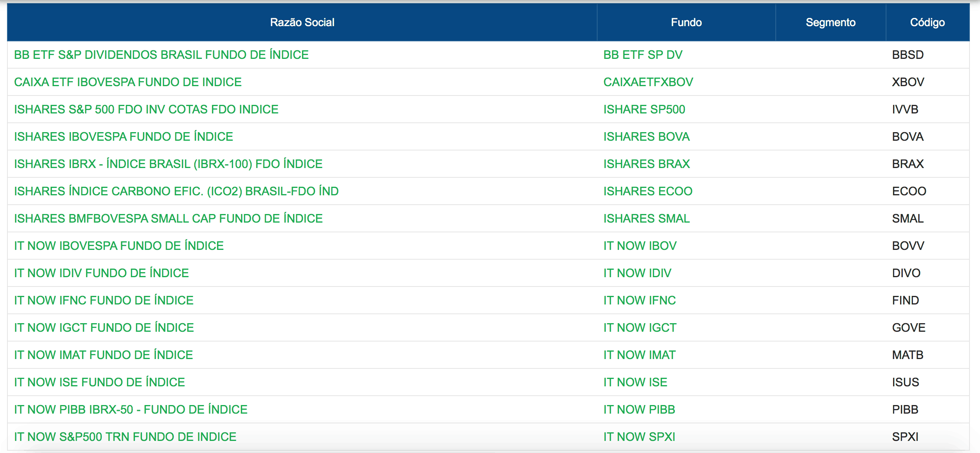Click the Segmento column header
The height and width of the screenshot is (453, 980).
coord(831,22)
